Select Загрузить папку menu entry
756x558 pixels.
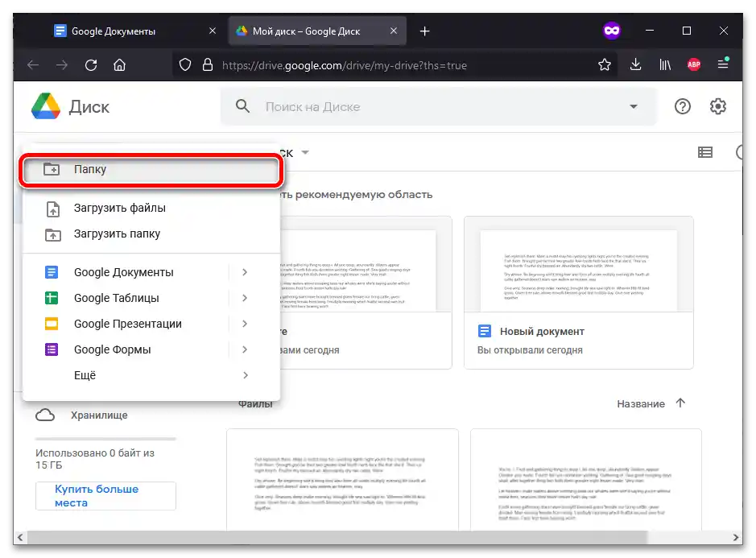(151, 234)
